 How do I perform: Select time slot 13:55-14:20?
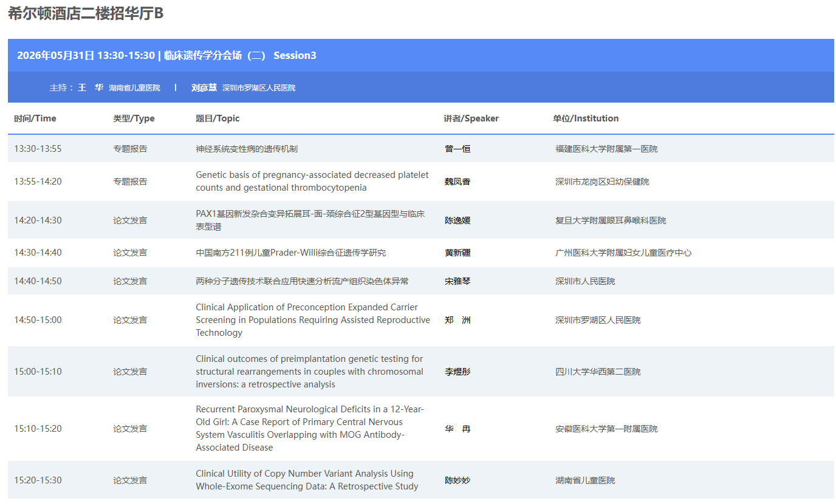click(38, 182)
